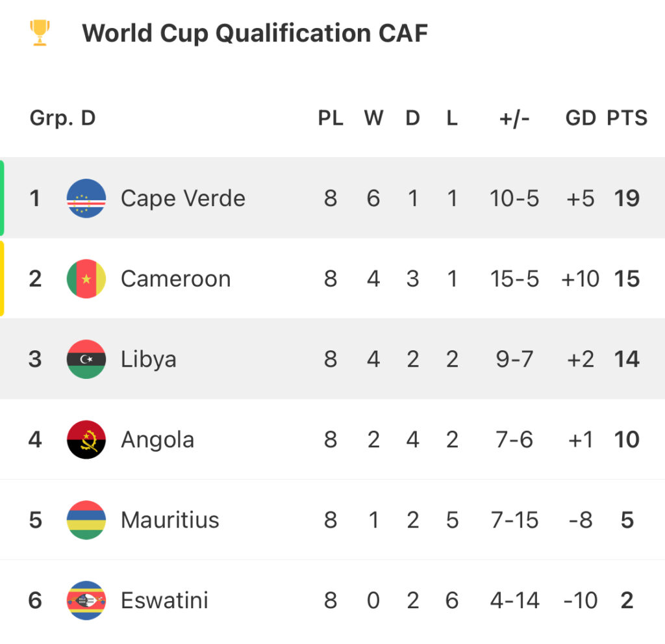Click the green qualification marker beside Cape Verde
The height and width of the screenshot is (644, 665).
pos(2,198)
